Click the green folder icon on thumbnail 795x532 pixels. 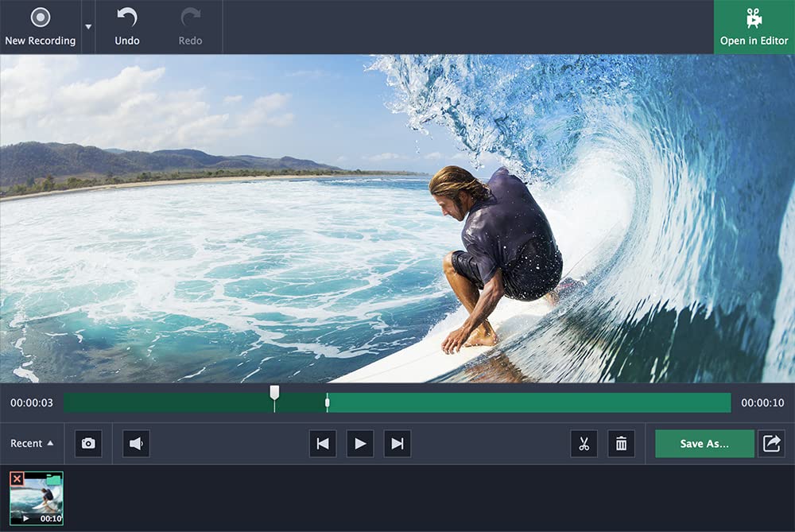(x=54, y=480)
